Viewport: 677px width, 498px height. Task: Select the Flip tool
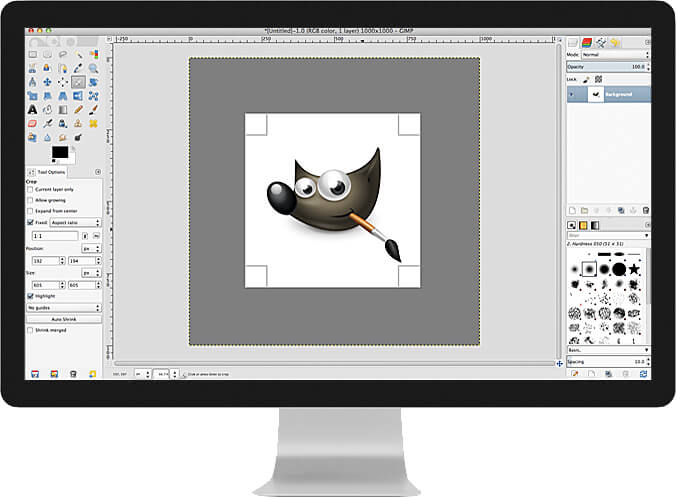coord(78,96)
